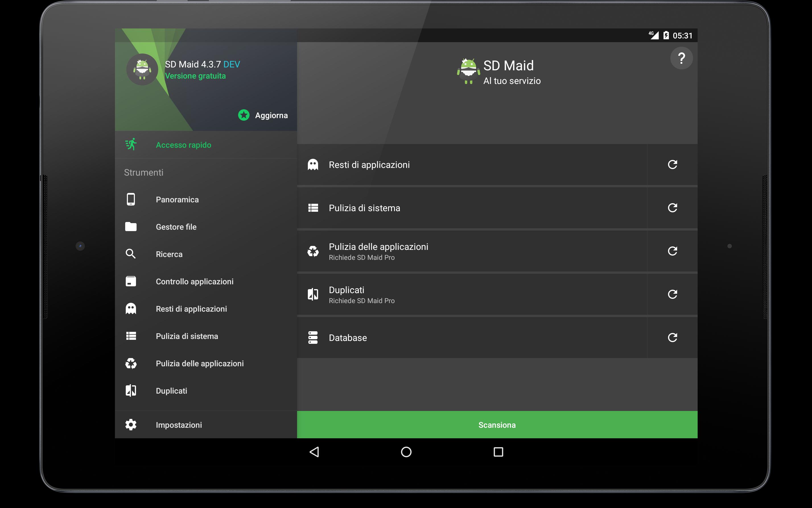Tap the Android home circle button
The image size is (812, 508).
point(406,452)
